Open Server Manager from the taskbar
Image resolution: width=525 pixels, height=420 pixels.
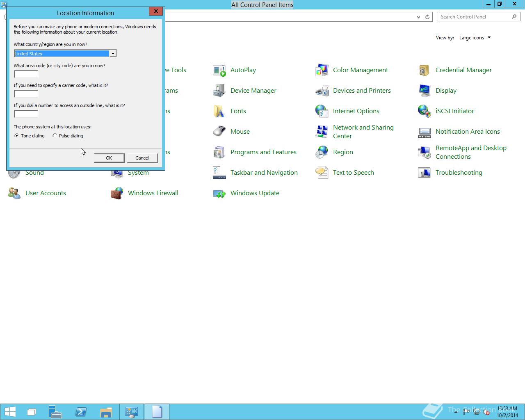click(55, 412)
